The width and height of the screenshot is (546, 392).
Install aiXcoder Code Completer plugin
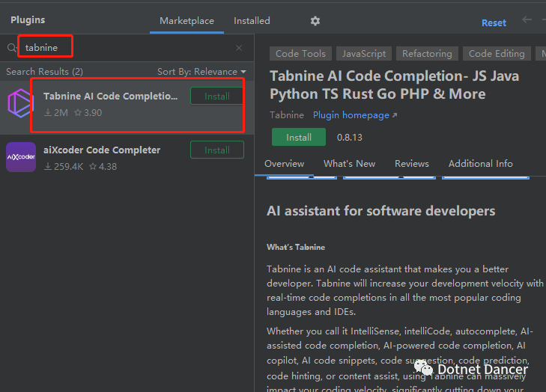pos(216,150)
